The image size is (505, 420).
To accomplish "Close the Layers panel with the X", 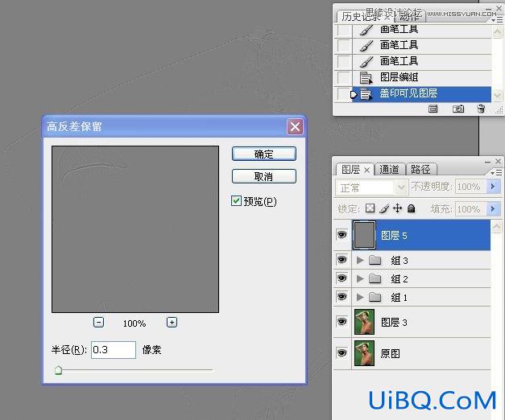I will (x=499, y=161).
